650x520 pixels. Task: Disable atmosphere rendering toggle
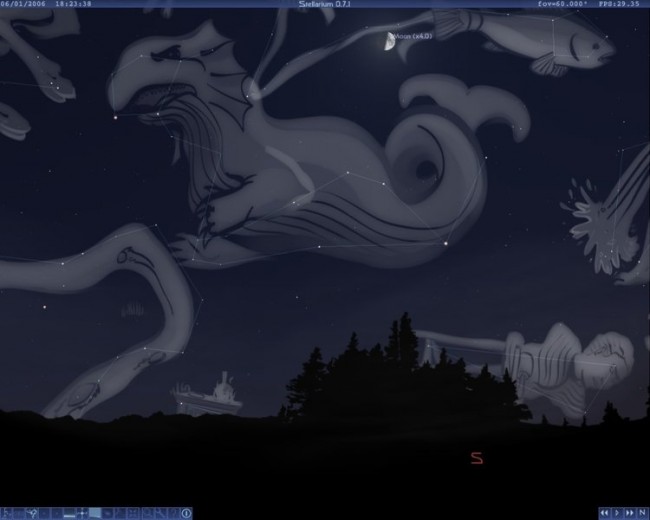click(95, 513)
